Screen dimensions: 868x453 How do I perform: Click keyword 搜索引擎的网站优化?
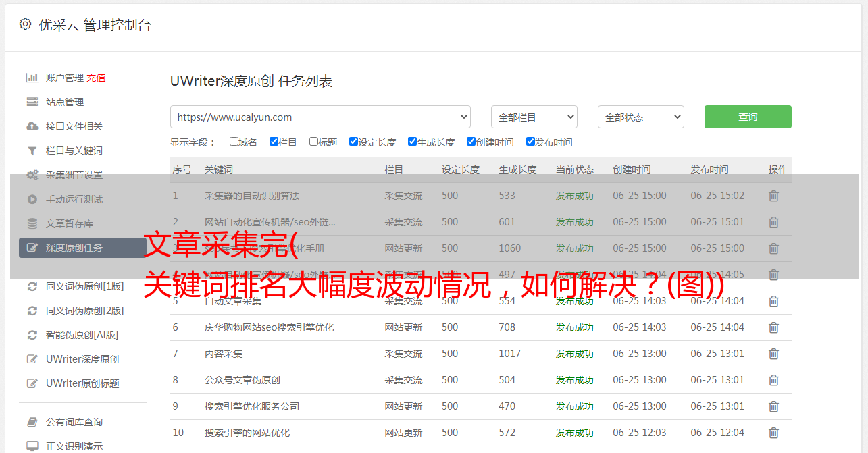tap(247, 433)
